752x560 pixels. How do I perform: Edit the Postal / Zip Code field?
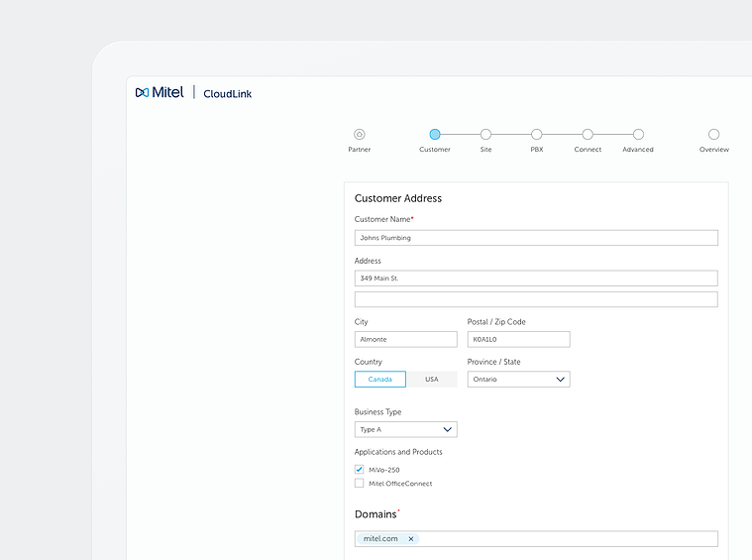[x=519, y=339]
